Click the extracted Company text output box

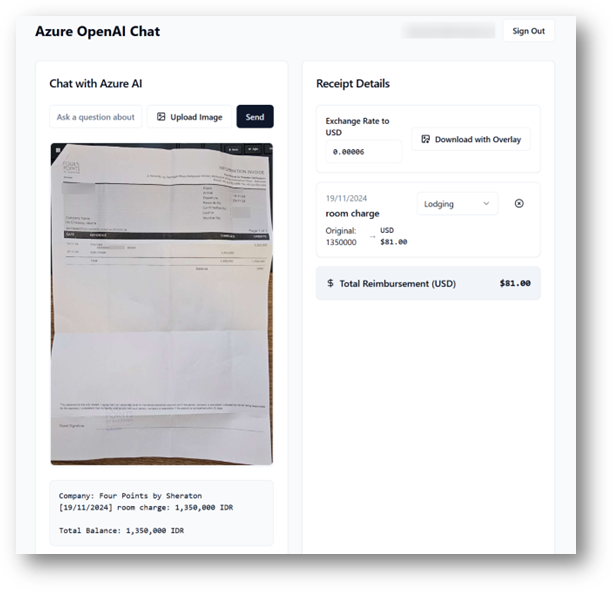click(x=161, y=513)
